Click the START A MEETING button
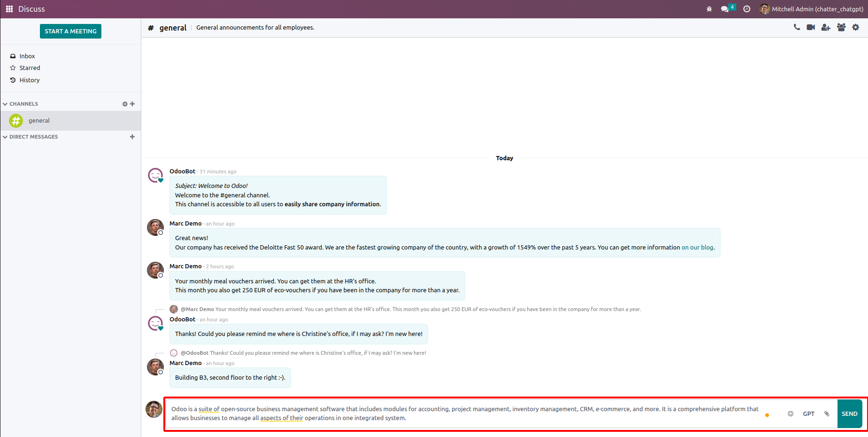Viewport: 868px width, 437px height. [70, 31]
